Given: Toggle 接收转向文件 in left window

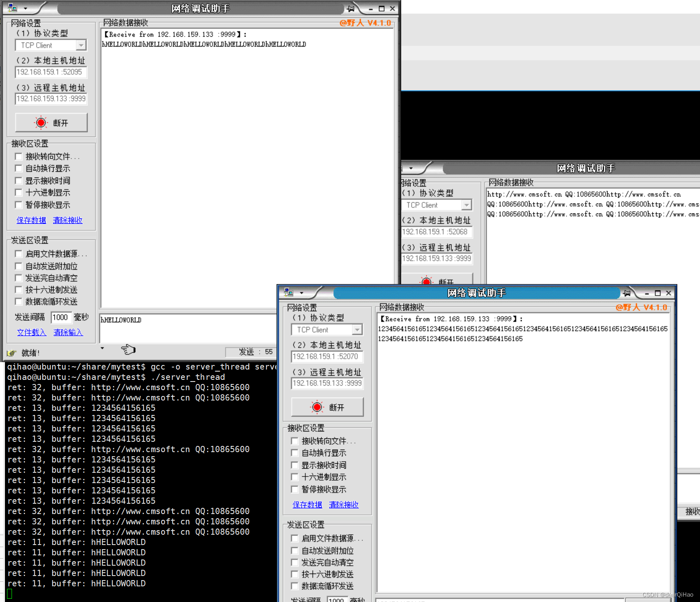Looking at the screenshot, I should (x=18, y=156).
